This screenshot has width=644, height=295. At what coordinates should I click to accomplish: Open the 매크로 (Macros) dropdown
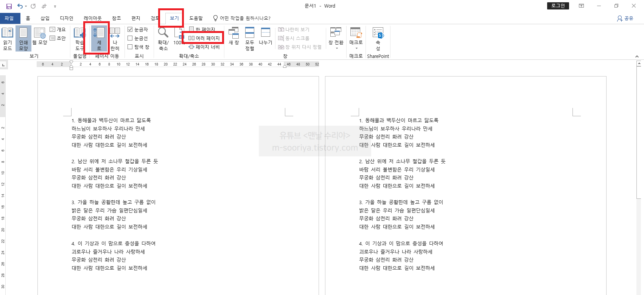[356, 39]
